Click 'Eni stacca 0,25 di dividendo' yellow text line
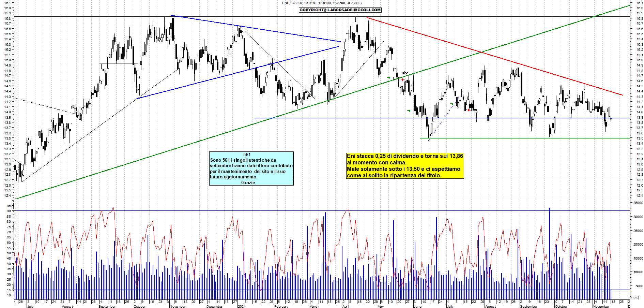Image resolution: width=644 pixels, height=308 pixels. click(x=405, y=156)
